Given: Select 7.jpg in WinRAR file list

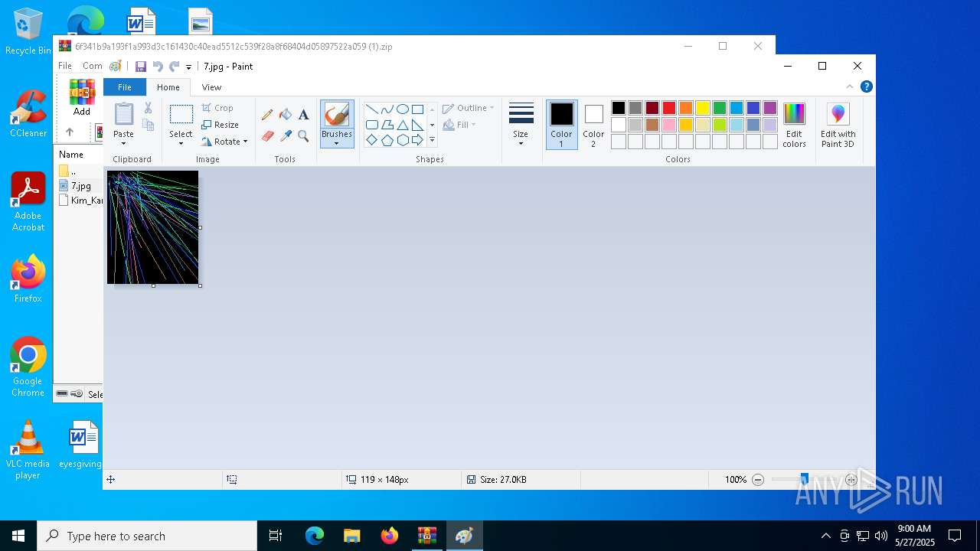Looking at the screenshot, I should (80, 186).
